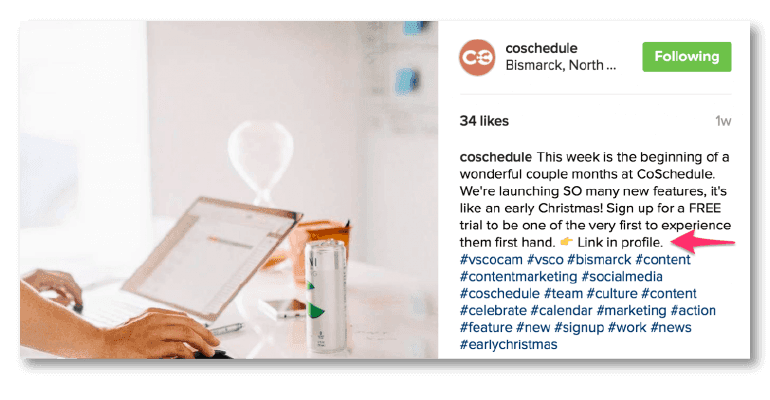Select the #contentmarketing hashtag
This screenshot has height=400, width=770.
[518, 277]
